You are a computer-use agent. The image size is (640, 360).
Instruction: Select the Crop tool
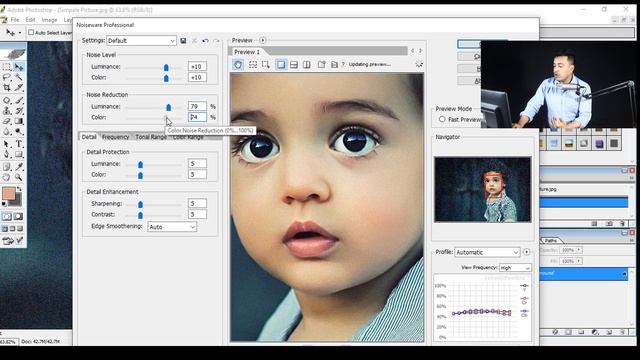pyautogui.click(x=7, y=87)
